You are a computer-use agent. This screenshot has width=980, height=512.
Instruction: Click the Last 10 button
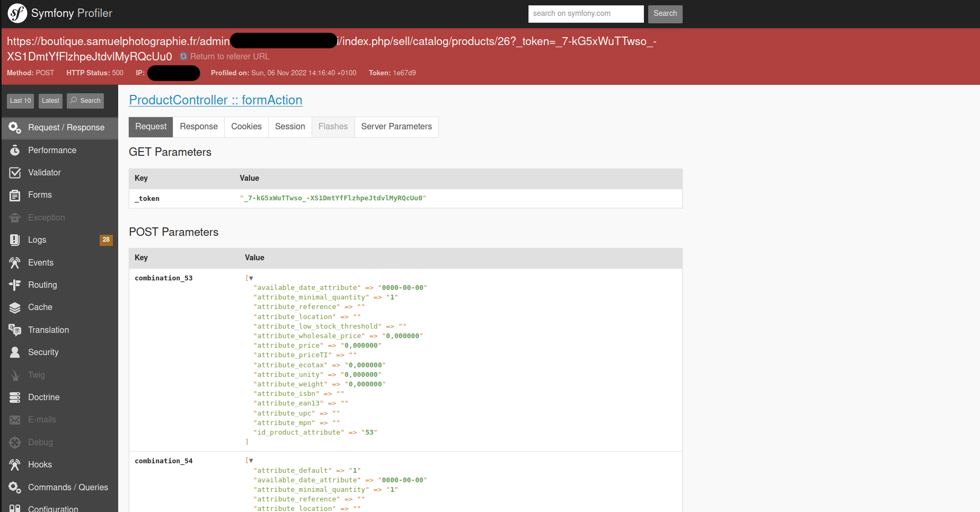20,101
